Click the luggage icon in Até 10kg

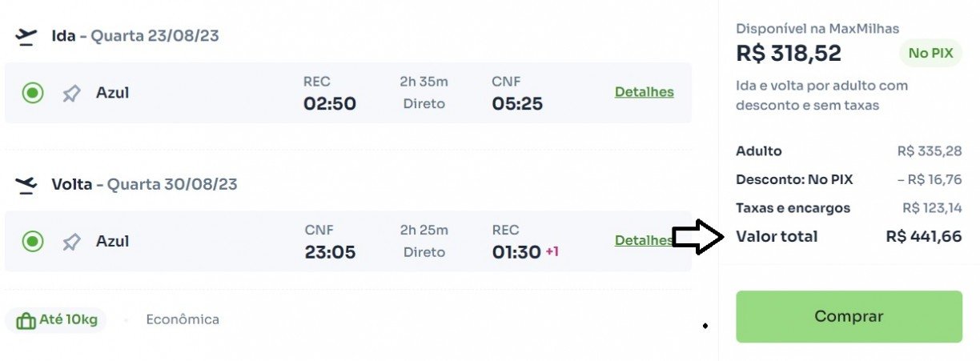[x=26, y=320]
